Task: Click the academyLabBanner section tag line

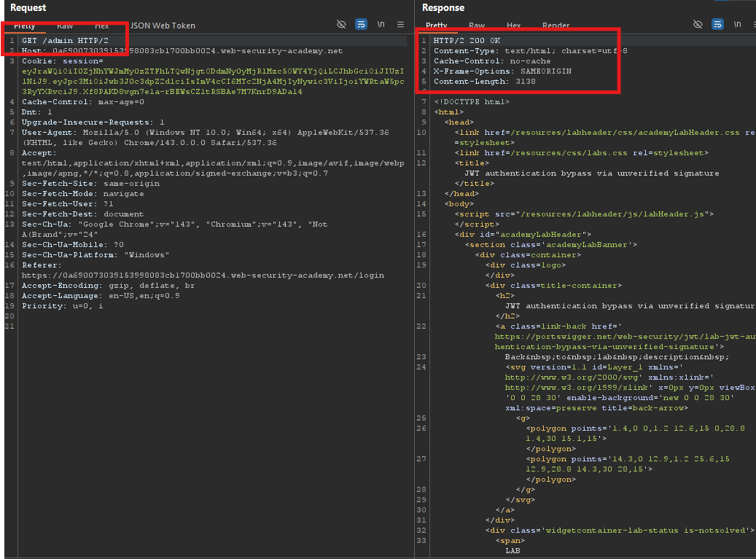Action: click(x=551, y=245)
